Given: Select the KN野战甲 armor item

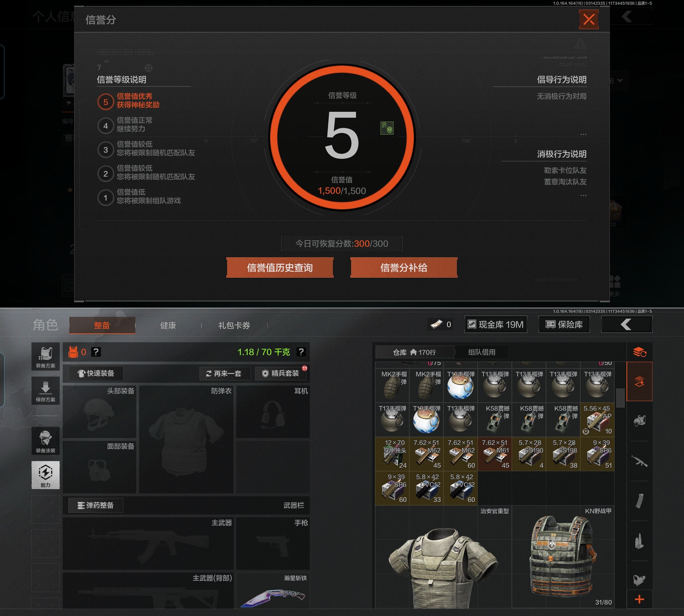Looking at the screenshot, I should [x=563, y=557].
